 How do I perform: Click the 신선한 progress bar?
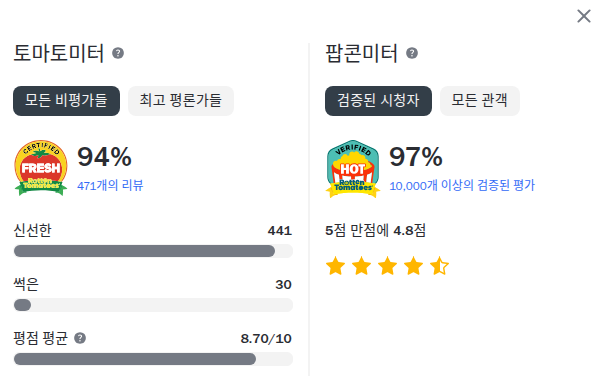tap(153, 251)
